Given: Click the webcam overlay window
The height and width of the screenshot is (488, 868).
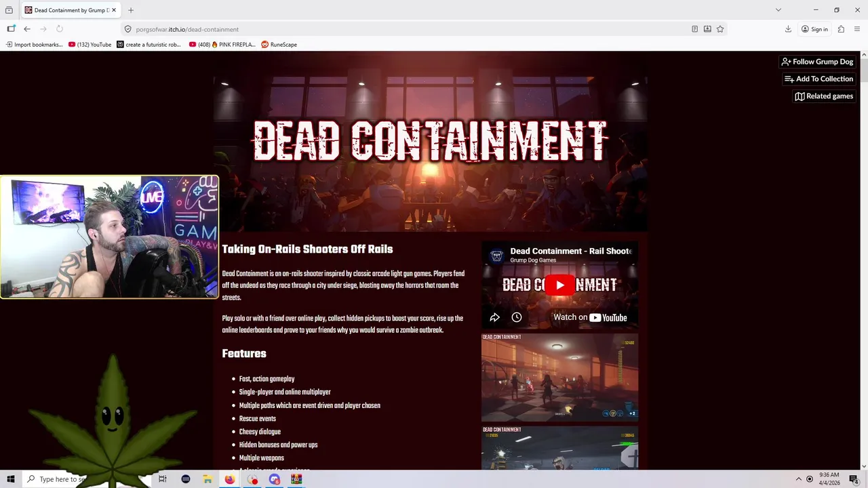Looking at the screenshot, I should pyautogui.click(x=109, y=237).
